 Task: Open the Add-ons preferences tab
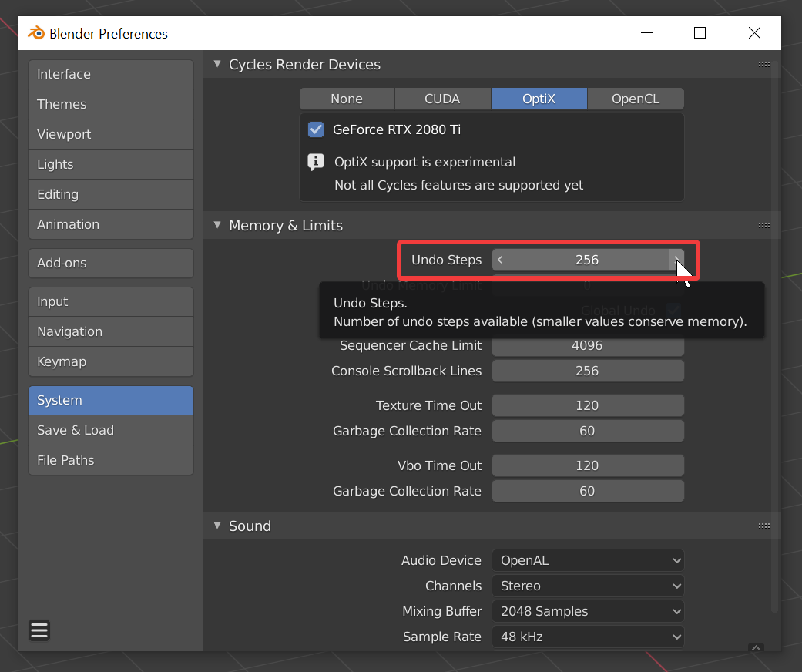[111, 263]
